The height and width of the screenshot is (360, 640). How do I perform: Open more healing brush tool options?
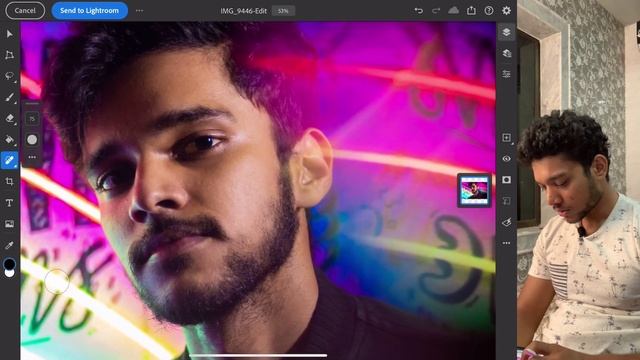[32, 157]
